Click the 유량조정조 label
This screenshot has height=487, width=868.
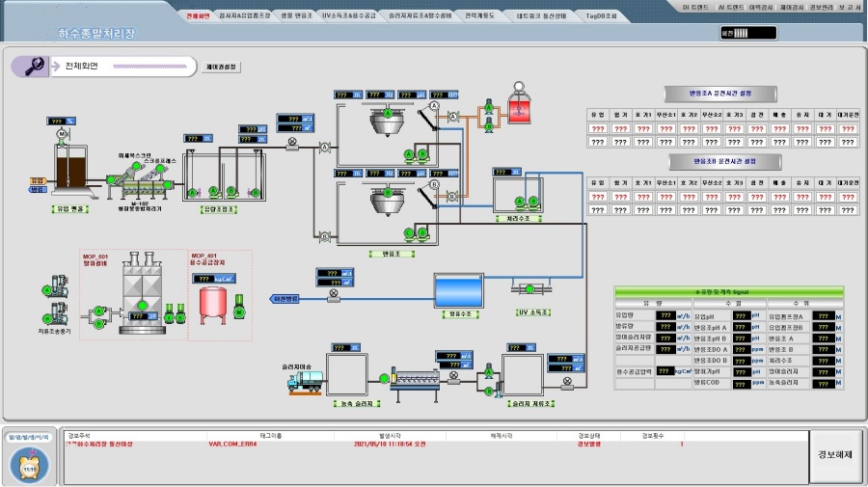(x=218, y=209)
